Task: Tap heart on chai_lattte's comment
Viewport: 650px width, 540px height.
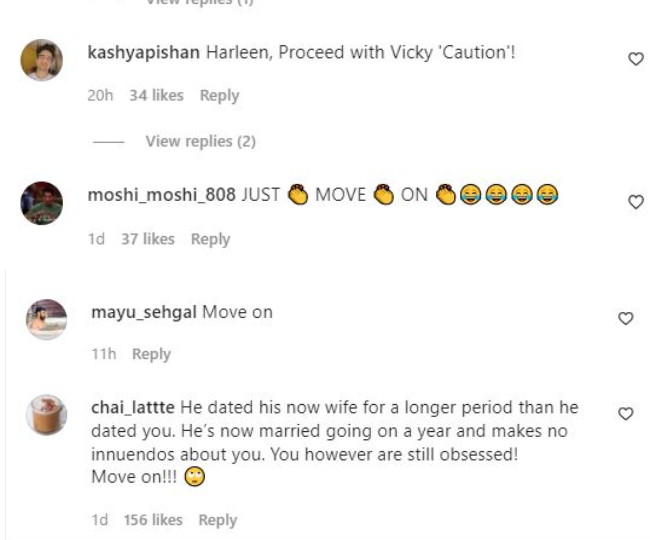Action: pos(627,413)
